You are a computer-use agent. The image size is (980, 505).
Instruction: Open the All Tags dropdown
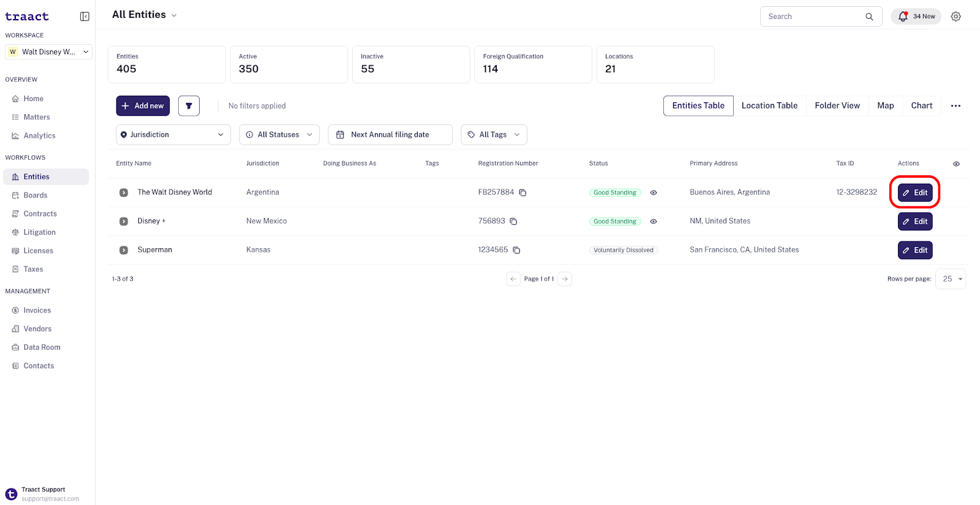[x=494, y=135]
